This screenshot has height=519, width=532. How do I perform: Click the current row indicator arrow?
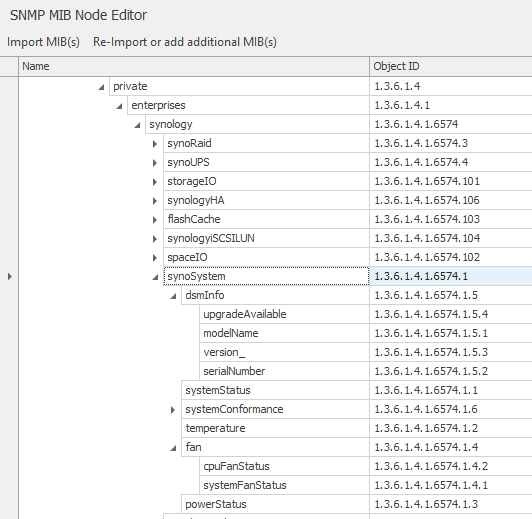click(x=10, y=276)
